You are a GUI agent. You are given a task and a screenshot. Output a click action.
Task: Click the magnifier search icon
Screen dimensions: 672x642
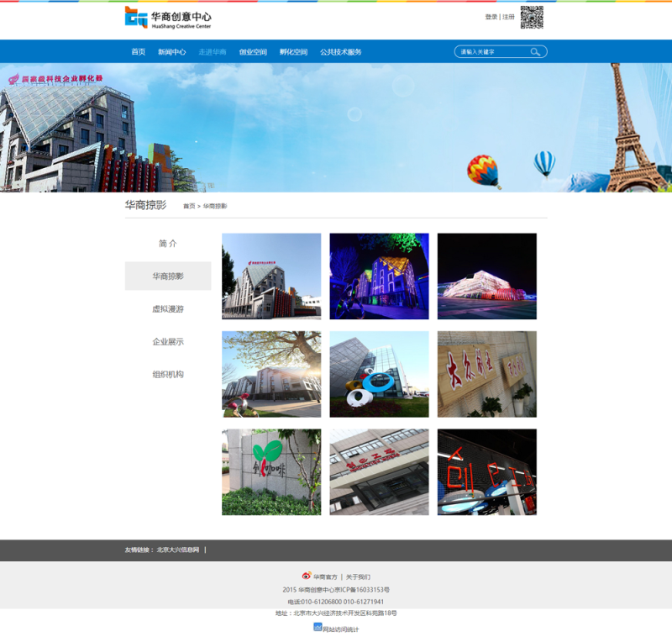click(535, 52)
